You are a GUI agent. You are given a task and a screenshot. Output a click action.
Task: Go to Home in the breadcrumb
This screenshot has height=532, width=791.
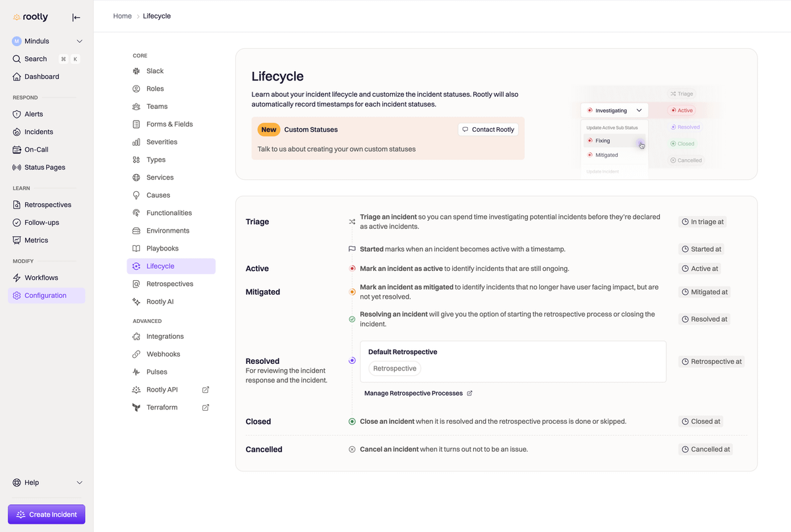tap(123, 16)
